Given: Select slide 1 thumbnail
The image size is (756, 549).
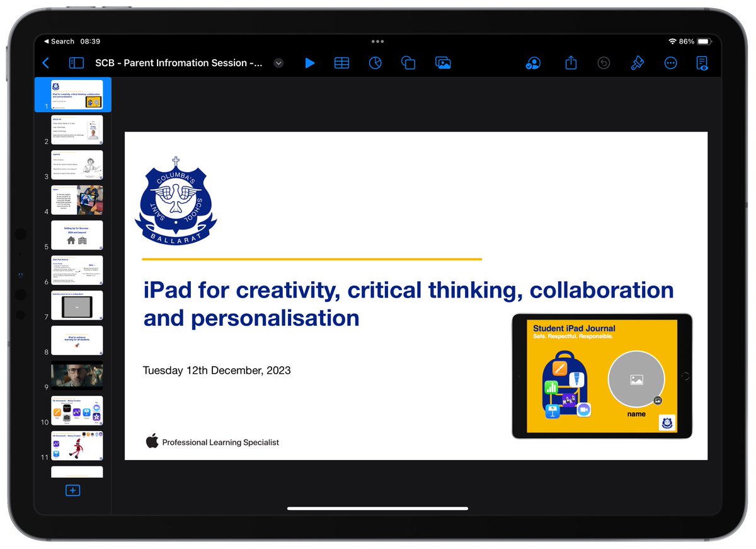Looking at the screenshot, I should pos(77,95).
